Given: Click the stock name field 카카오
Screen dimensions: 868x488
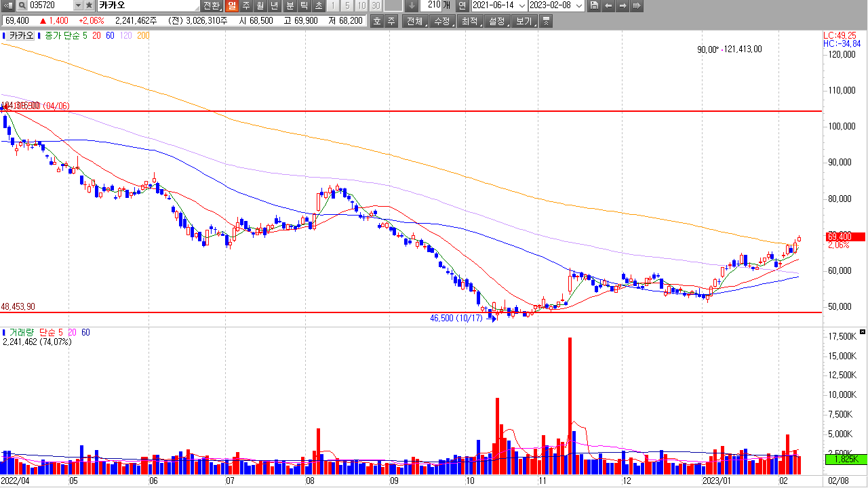Looking at the screenshot, I should pyautogui.click(x=148, y=5).
